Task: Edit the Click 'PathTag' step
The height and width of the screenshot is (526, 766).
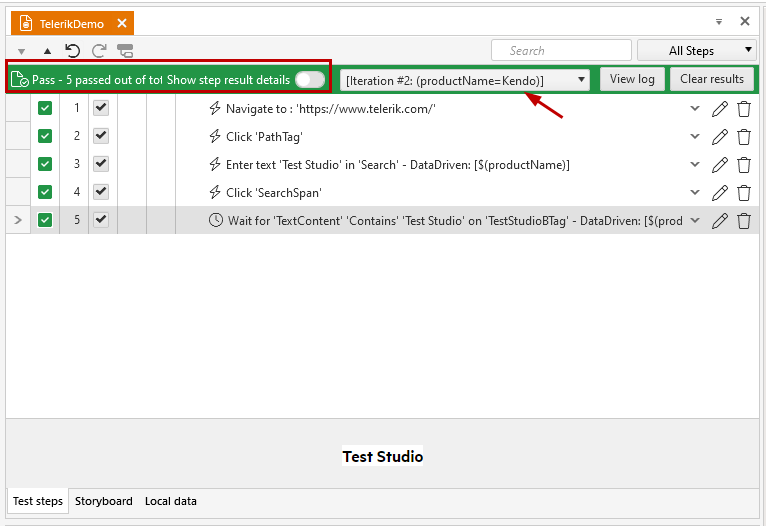Action: tap(720, 137)
